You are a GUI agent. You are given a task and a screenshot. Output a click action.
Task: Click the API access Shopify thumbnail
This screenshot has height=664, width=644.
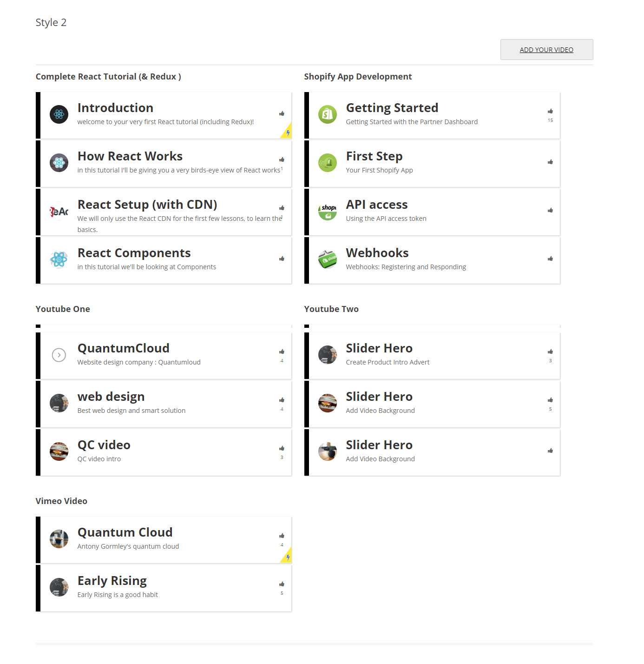point(328,211)
